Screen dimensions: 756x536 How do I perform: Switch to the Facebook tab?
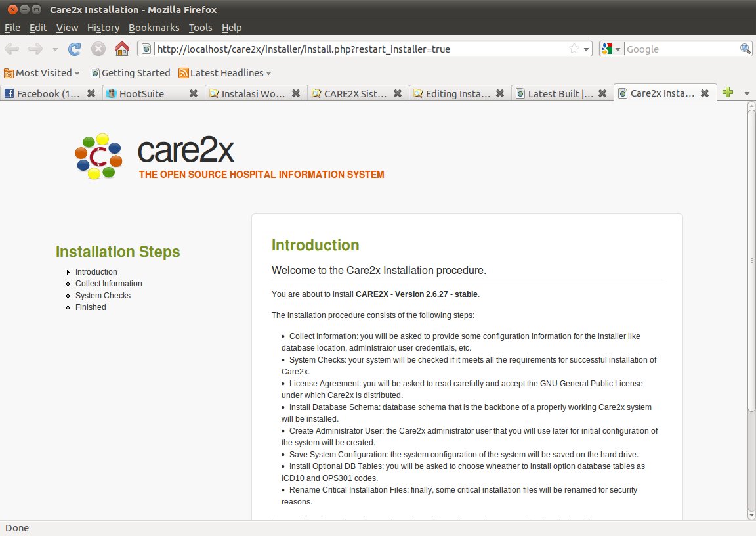[x=43, y=93]
